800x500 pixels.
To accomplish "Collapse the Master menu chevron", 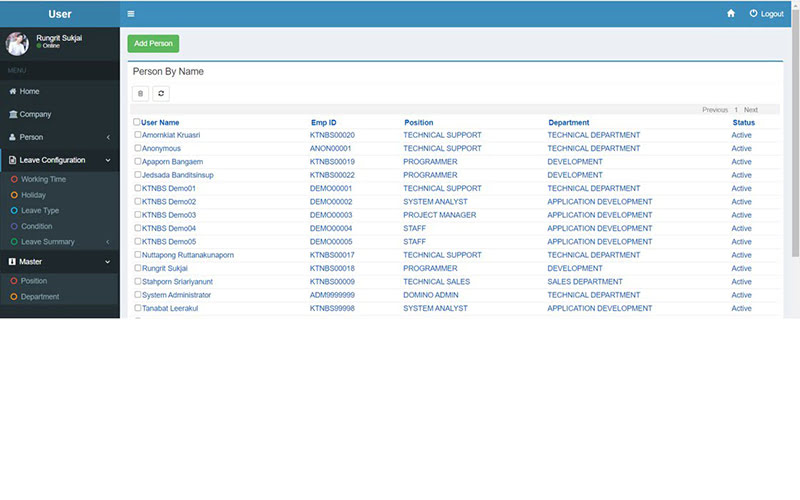I will (x=108, y=262).
